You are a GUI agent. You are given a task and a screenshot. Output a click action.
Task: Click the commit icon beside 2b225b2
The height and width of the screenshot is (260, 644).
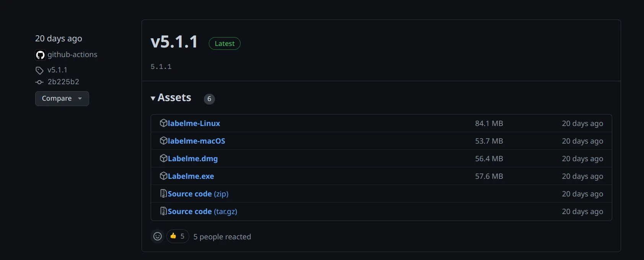[x=39, y=82]
